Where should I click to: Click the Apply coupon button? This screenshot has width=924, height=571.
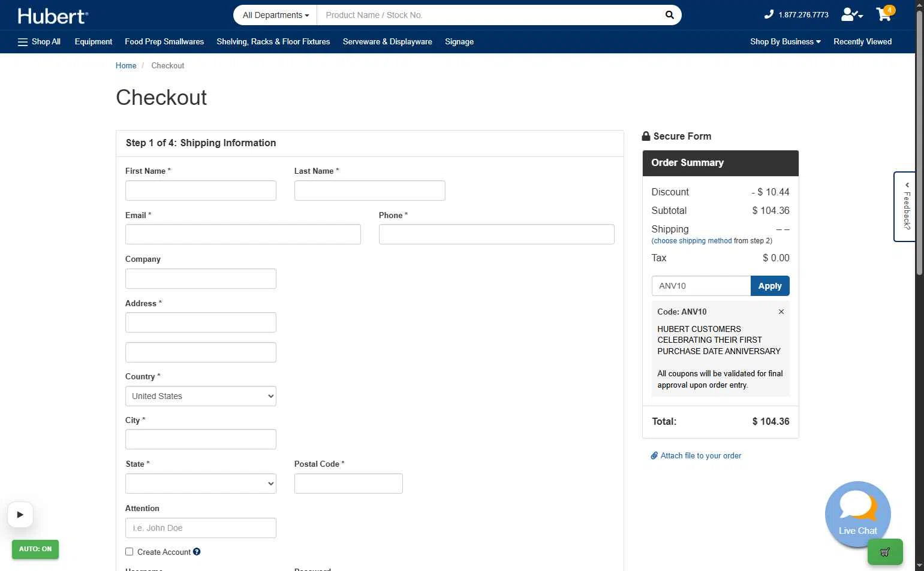tap(770, 286)
